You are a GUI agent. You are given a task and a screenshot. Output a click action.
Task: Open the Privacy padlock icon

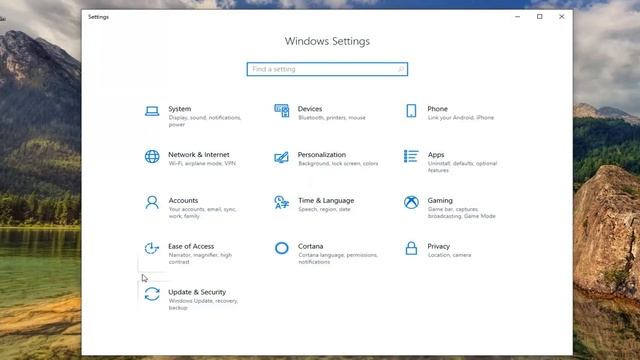point(411,248)
